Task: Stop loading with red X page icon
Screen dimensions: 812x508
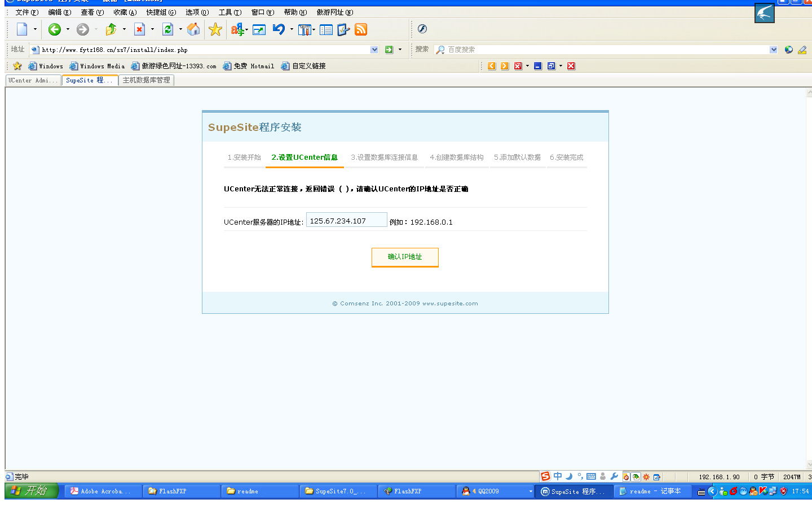Action: pyautogui.click(x=140, y=29)
